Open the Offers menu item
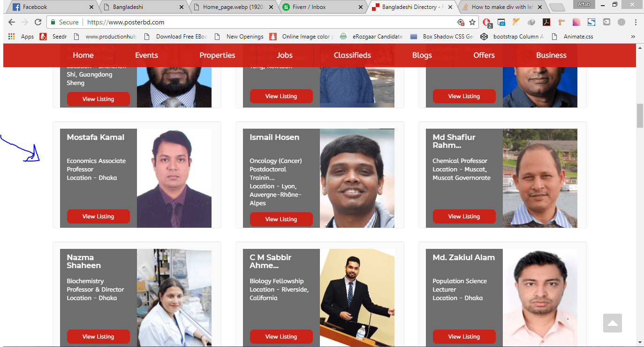644x347 pixels. click(484, 55)
